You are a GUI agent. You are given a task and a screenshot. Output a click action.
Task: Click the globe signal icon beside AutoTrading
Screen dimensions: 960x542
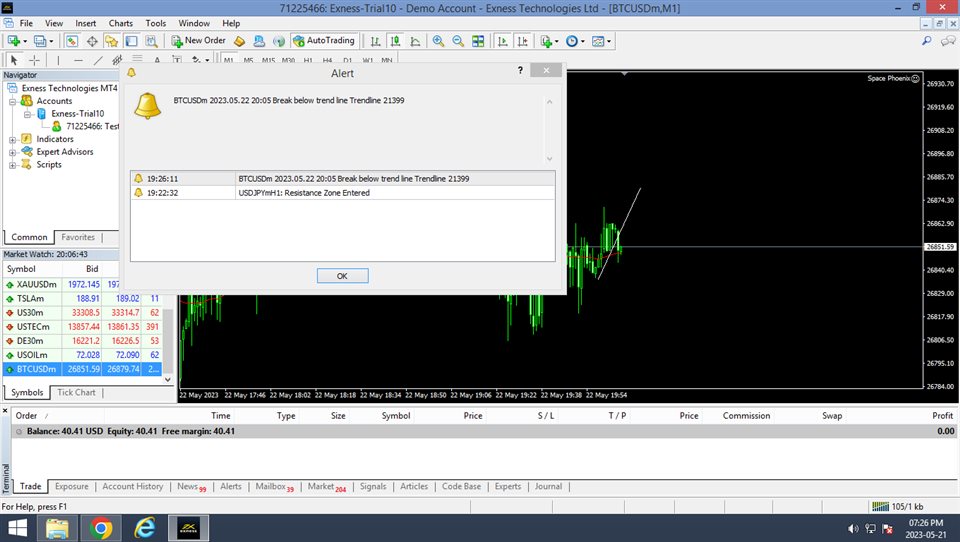(x=279, y=41)
